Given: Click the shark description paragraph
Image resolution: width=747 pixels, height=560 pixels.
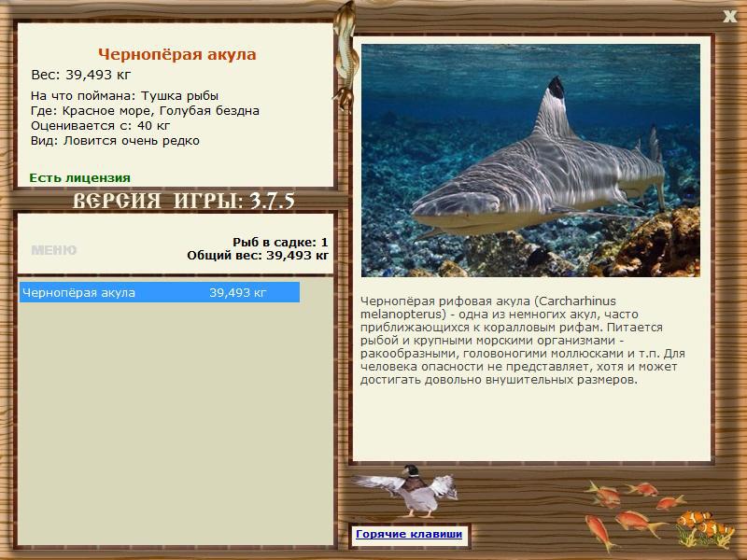Looking at the screenshot, I should click(x=523, y=341).
